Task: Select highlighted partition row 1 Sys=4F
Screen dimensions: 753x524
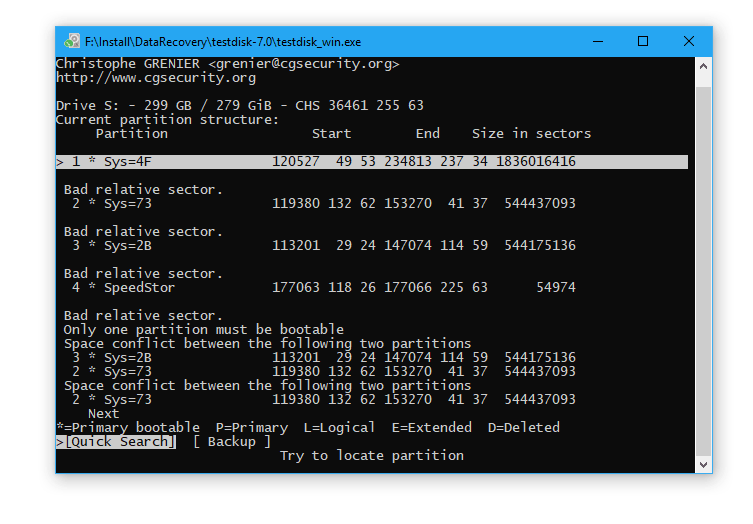Action: pyautogui.click(x=372, y=162)
